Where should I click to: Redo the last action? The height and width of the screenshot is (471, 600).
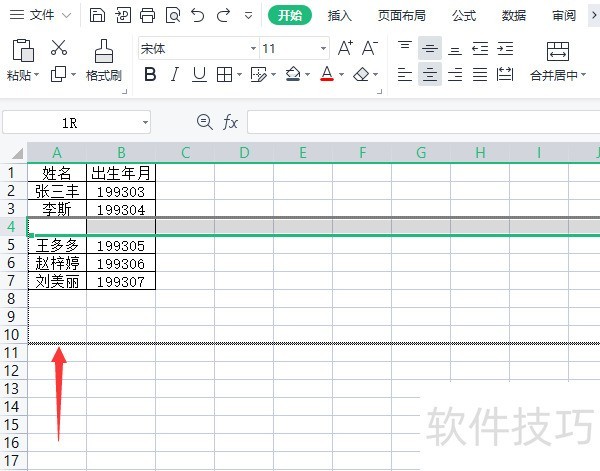pyautogui.click(x=223, y=15)
